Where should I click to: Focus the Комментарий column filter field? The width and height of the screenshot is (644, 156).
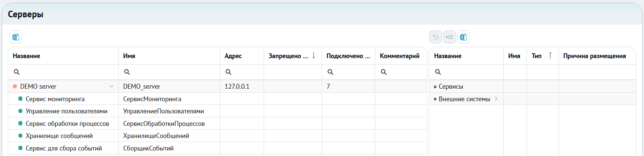(401, 72)
